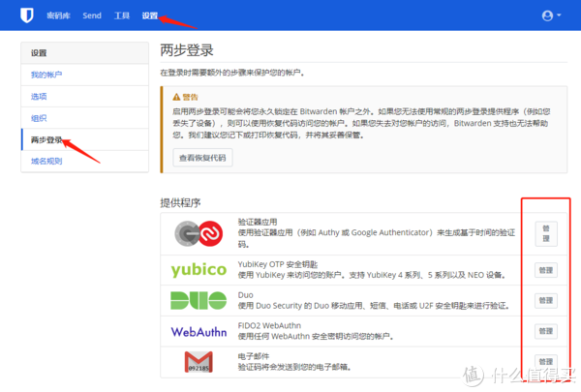The image size is (581, 392).
Task: Click the 设置 sidebar header
Action: [85, 53]
